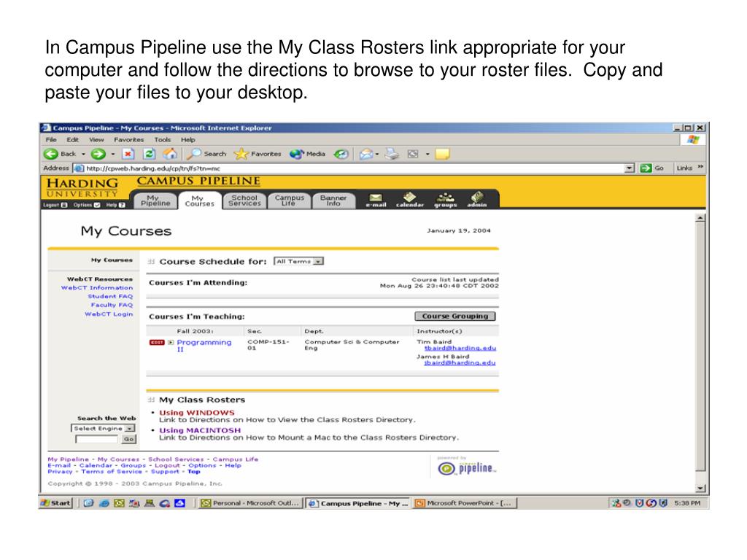Open Favorites star in toolbar
Viewport: 747px width, 560px height.
coord(258,154)
